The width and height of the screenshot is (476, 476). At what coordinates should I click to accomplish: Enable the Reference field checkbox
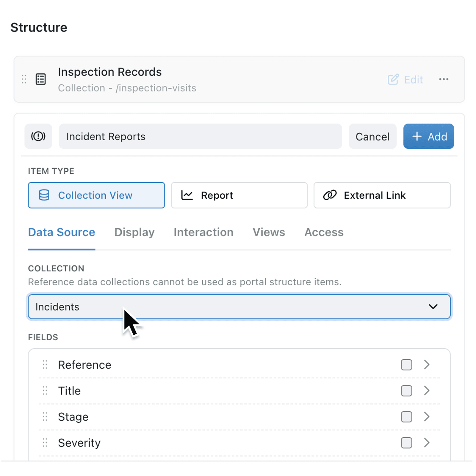pyautogui.click(x=406, y=365)
